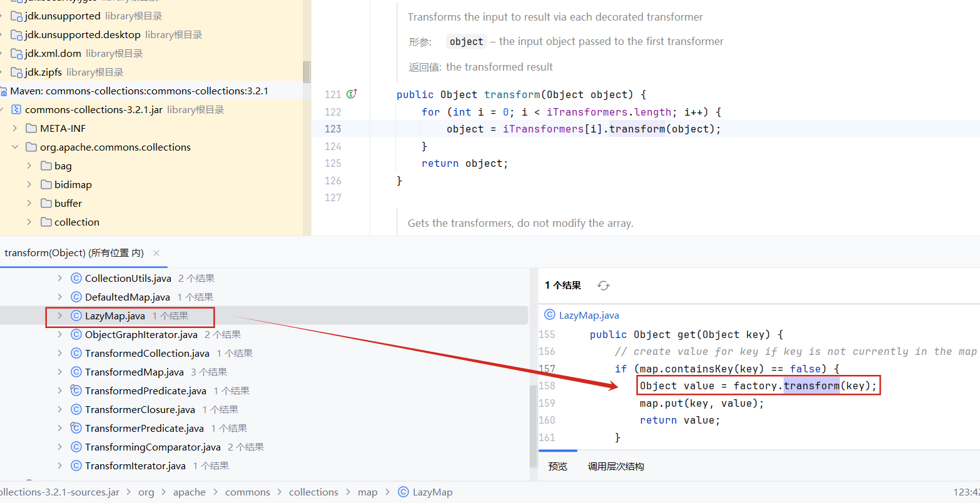
Task: Click the LazyMap.java class icon in the preview header
Action: tap(550, 315)
